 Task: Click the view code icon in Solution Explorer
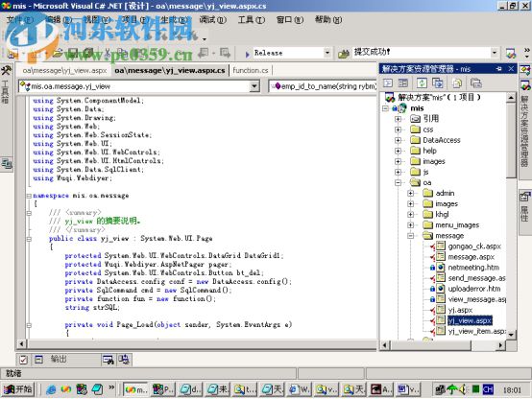click(x=388, y=83)
